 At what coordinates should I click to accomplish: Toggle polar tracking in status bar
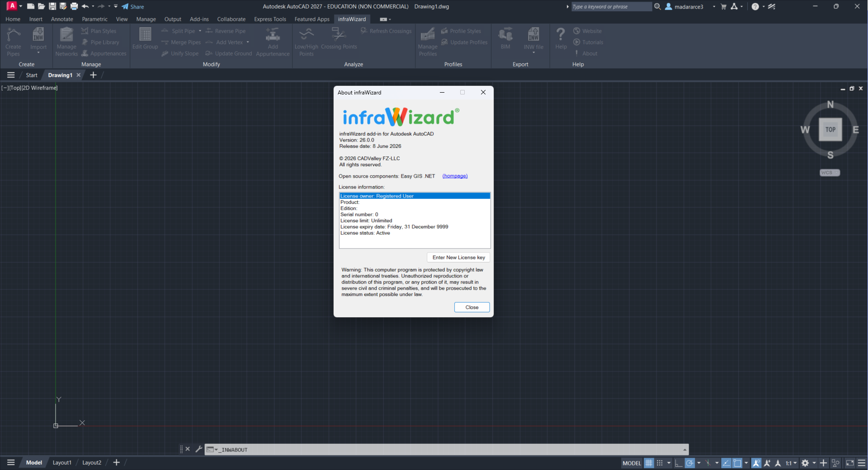690,463
